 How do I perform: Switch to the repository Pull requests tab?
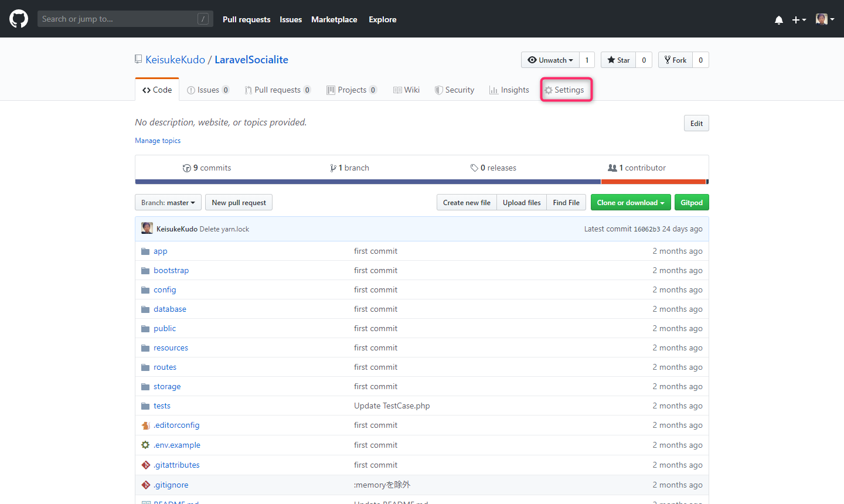click(x=278, y=90)
